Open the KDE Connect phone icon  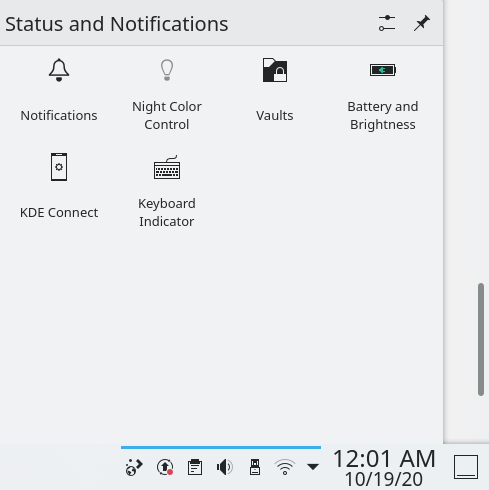[59, 167]
